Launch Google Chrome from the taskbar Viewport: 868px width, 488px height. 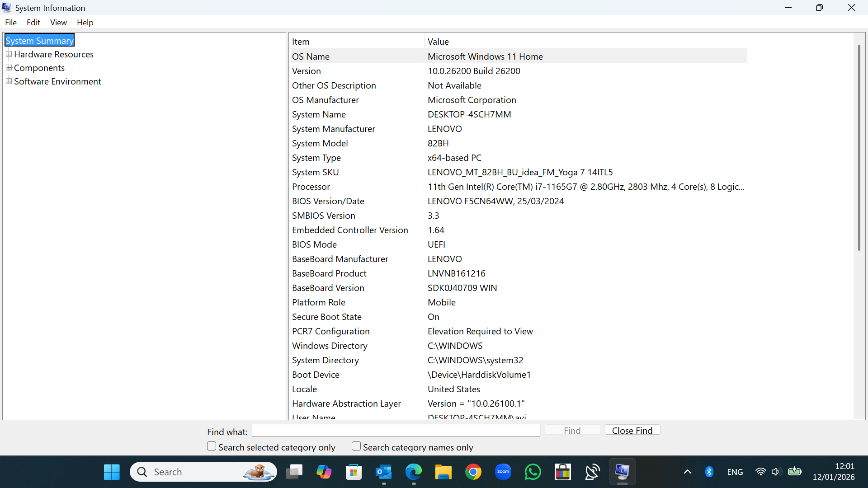tap(473, 472)
